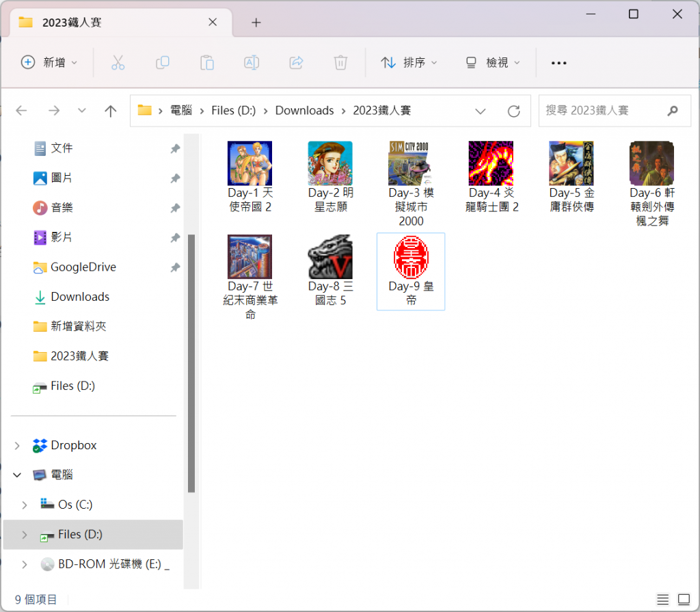Select the Day-1 天使帝國 2 item
This screenshot has height=612, width=700.
pos(250,177)
